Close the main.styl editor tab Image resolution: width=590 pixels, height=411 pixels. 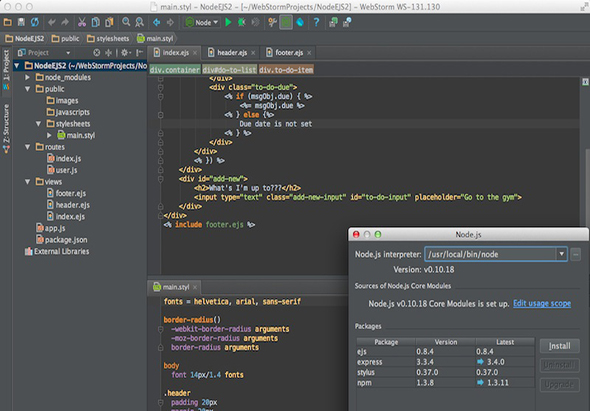tap(195, 287)
